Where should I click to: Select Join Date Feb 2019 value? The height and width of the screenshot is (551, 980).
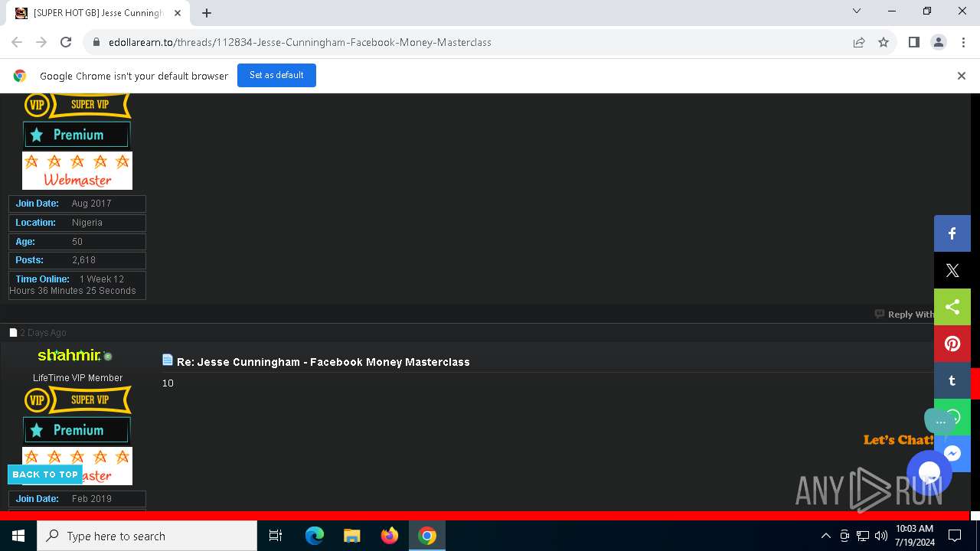coord(91,499)
